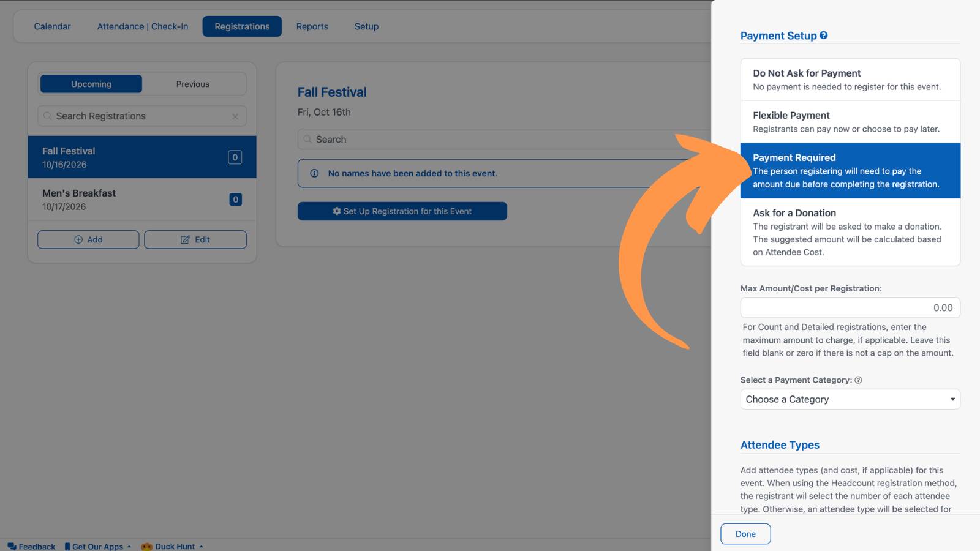Viewport: 980px width, 551px height.
Task: Click the Attendee Types heading
Action: [x=780, y=445]
